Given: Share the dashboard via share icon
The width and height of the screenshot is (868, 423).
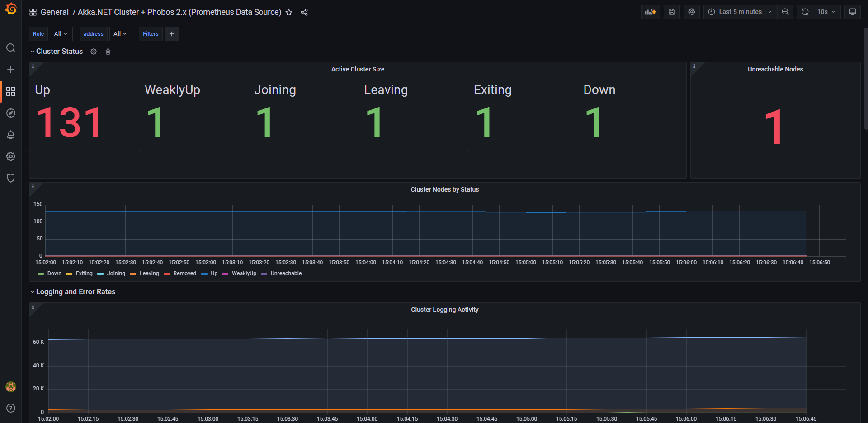Looking at the screenshot, I should pyautogui.click(x=304, y=12).
